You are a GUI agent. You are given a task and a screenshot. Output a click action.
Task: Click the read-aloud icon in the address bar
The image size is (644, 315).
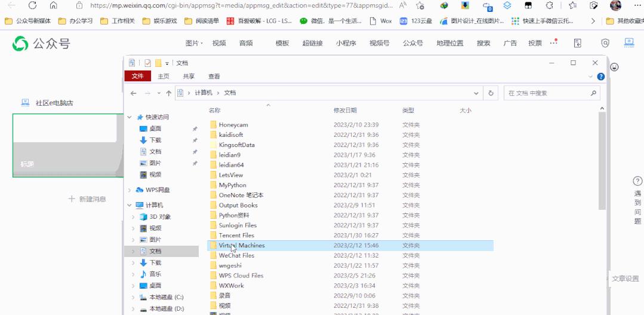pyautogui.click(x=402, y=5)
